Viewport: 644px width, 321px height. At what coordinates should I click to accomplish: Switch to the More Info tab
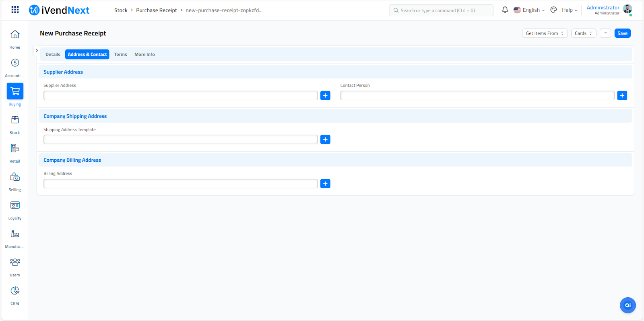pos(144,54)
